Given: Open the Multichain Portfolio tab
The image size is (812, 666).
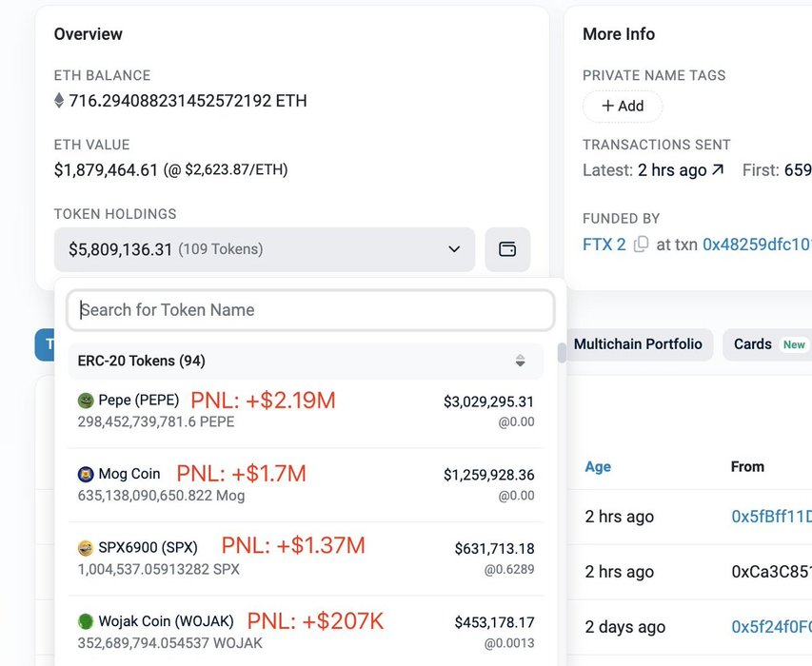Looking at the screenshot, I should [638, 344].
